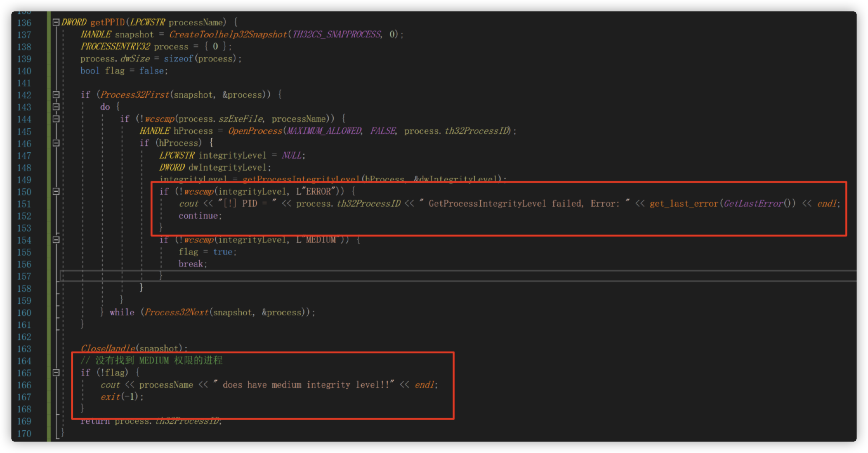Click the 'flag = true' assignment
Viewport: 868px width, 453px height.
pos(207,252)
